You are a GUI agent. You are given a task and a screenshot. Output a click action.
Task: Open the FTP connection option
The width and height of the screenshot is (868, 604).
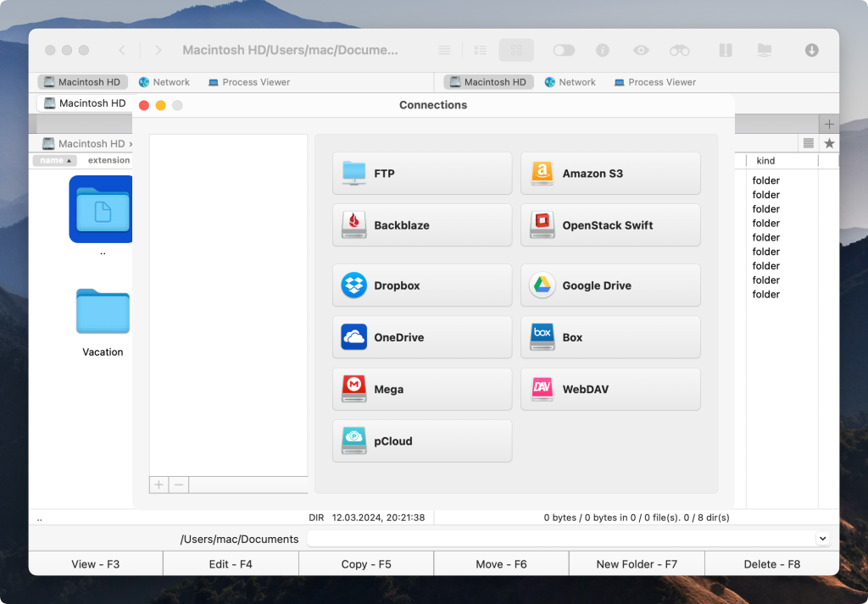point(422,174)
